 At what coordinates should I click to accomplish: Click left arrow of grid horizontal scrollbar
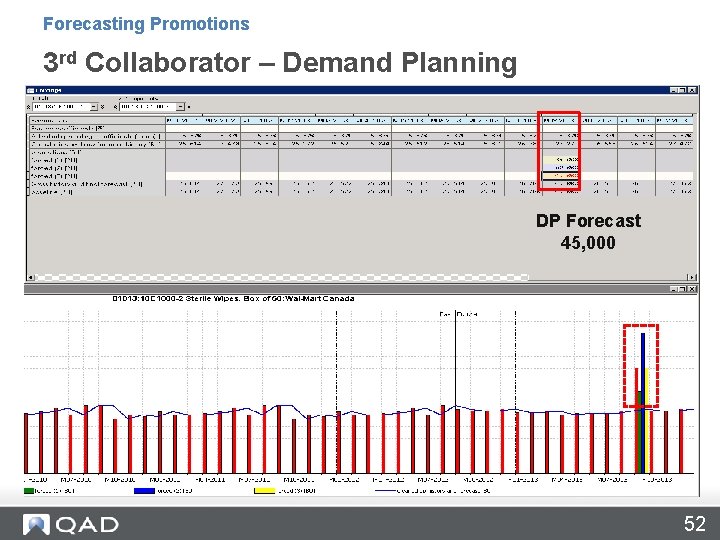(31, 277)
